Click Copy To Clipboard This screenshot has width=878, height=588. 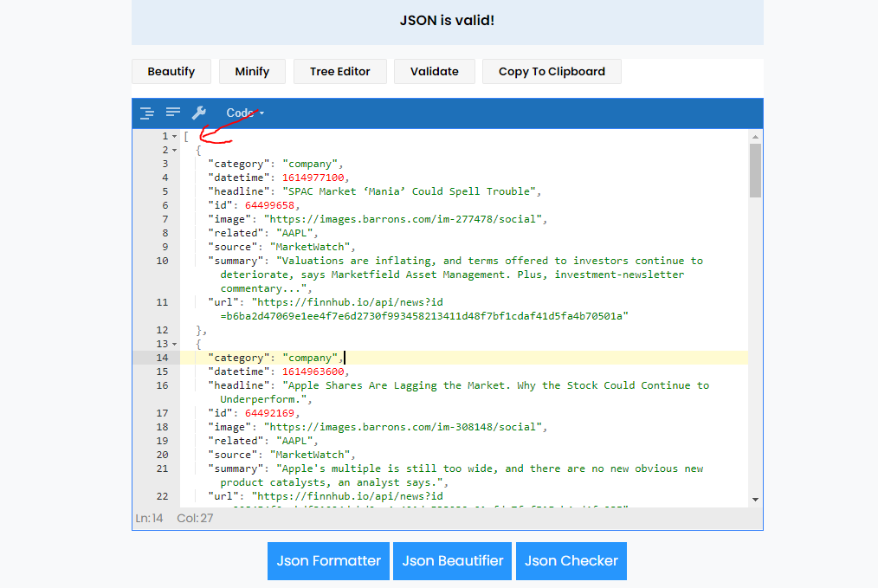552,72
